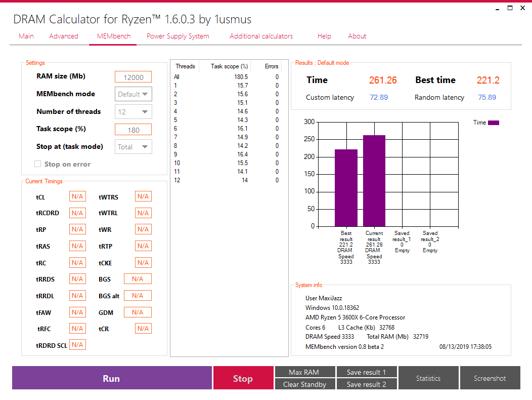Click the tCR timing field

pyautogui.click(x=143, y=329)
